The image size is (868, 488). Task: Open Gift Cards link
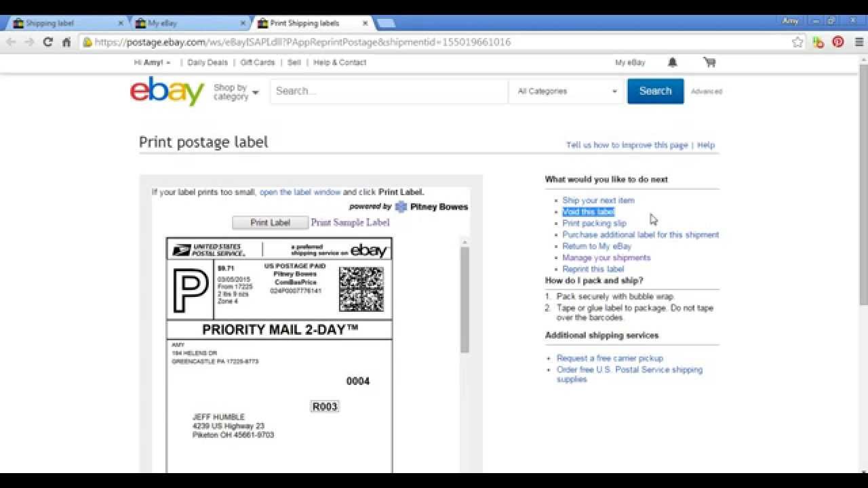pyautogui.click(x=258, y=62)
